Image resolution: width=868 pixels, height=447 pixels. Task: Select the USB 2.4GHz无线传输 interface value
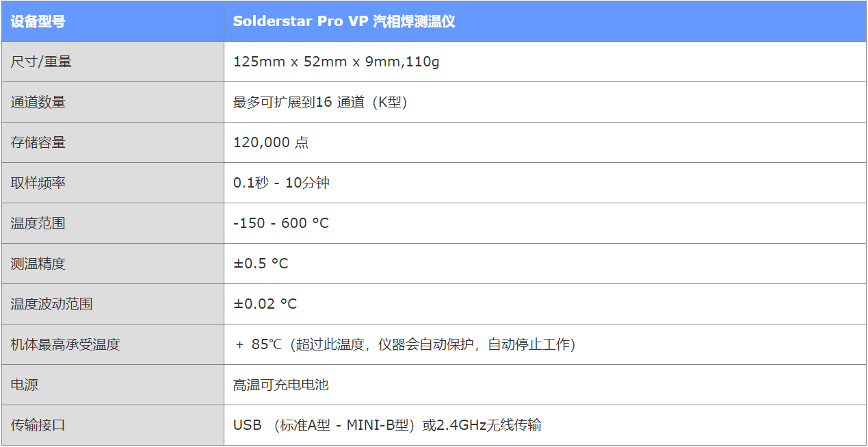tap(387, 425)
